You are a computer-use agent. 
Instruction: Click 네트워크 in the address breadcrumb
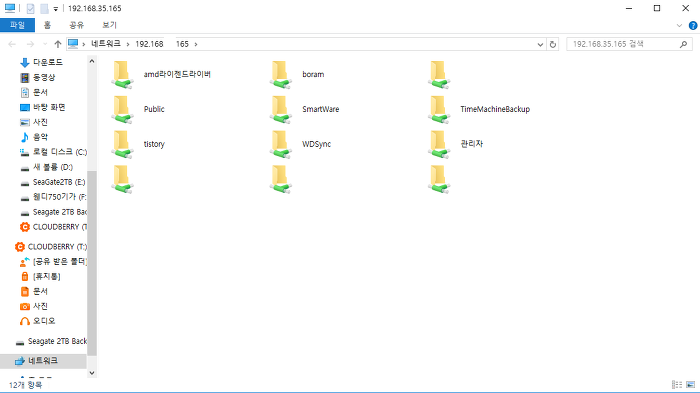[x=106, y=44]
